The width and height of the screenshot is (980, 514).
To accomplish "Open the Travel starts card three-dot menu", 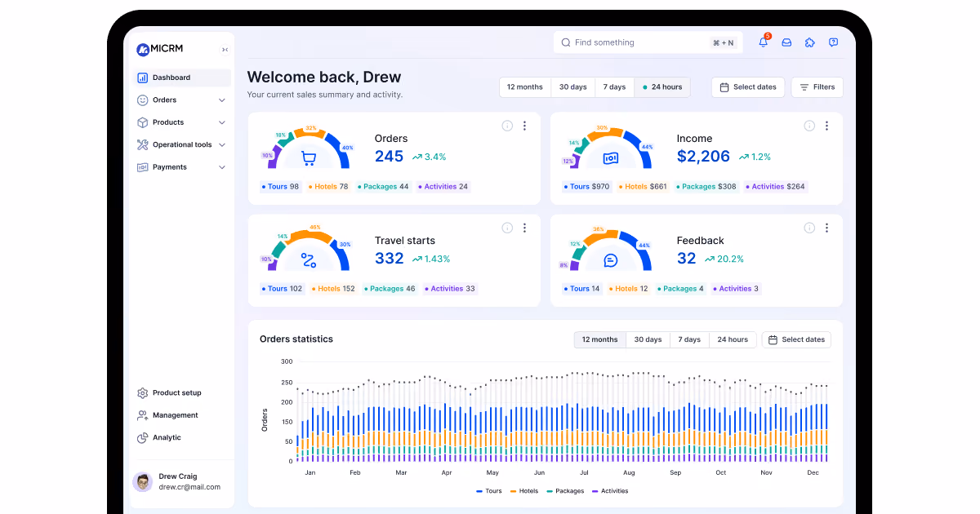I will click(x=524, y=228).
